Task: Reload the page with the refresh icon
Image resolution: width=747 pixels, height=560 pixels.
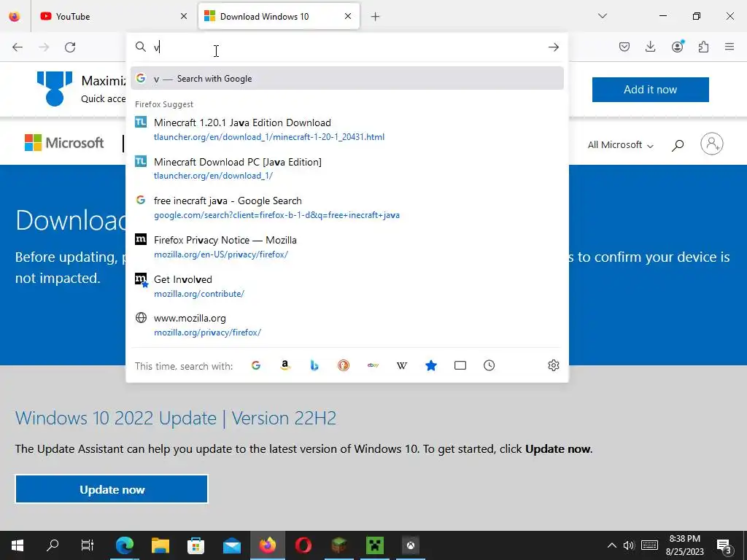Action: point(70,47)
